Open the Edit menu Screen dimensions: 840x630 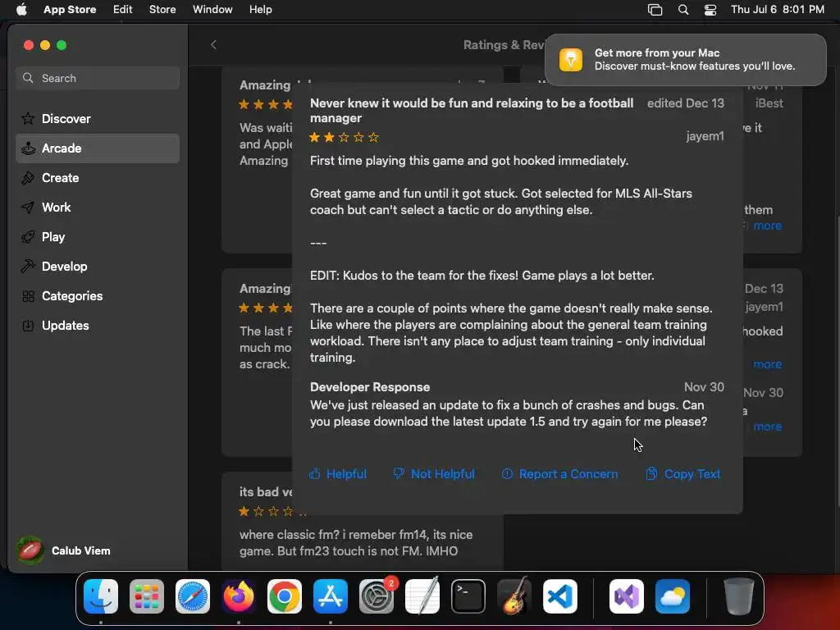click(x=123, y=9)
